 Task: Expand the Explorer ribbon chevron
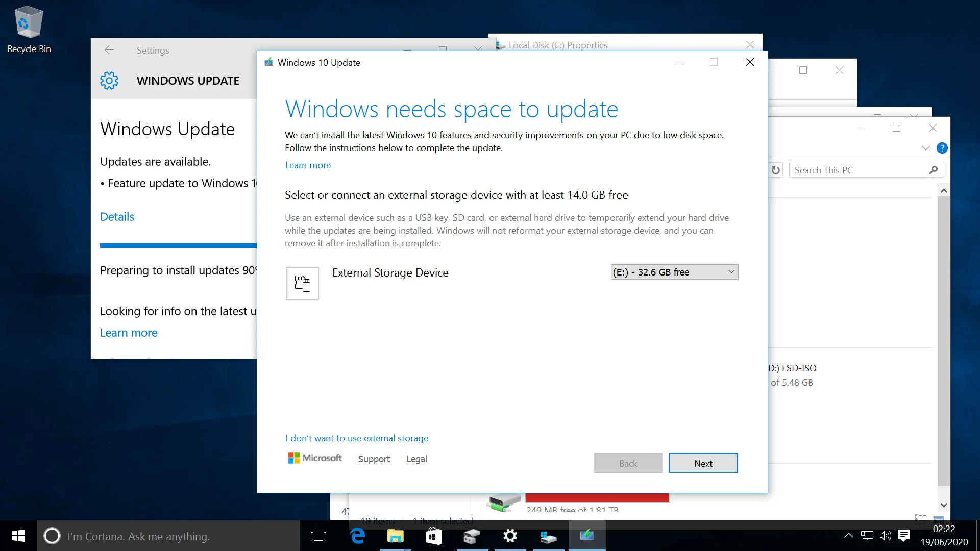[926, 148]
